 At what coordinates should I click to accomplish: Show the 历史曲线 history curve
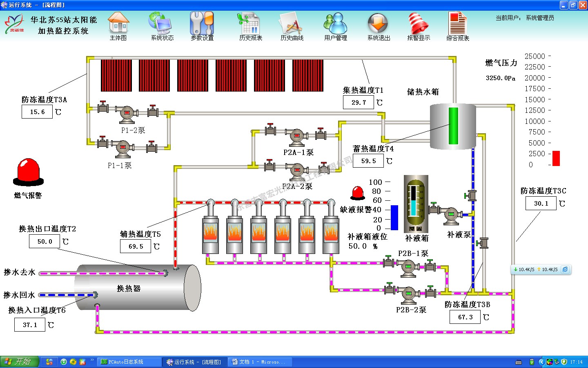pyautogui.click(x=292, y=25)
